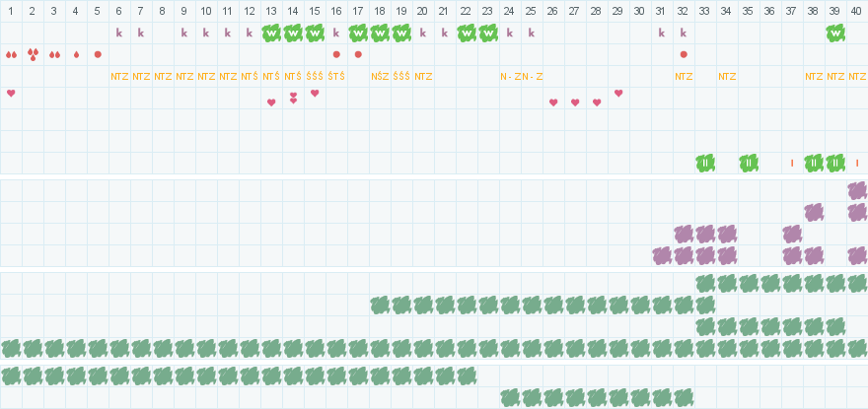868x409 pixels.
Task: Select the topmost purple block on day 40
Action: click(x=857, y=190)
